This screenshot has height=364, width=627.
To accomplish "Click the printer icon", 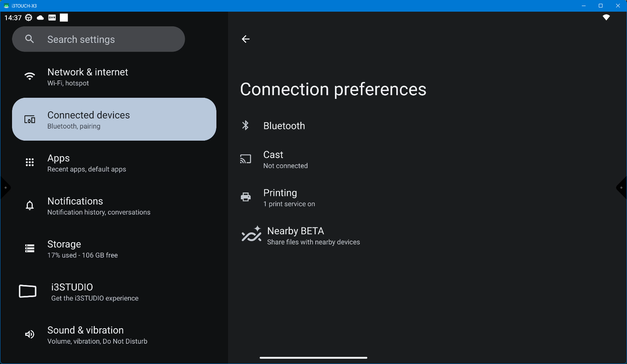I will [x=245, y=197].
